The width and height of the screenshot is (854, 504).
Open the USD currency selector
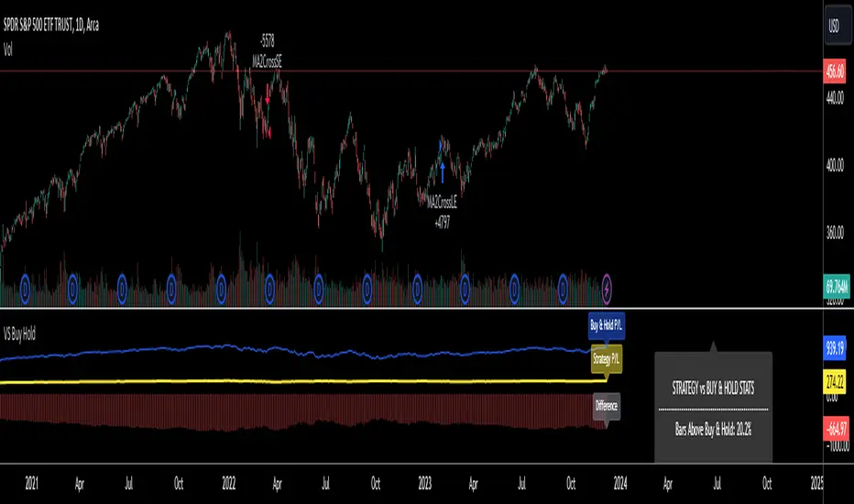pyautogui.click(x=834, y=26)
